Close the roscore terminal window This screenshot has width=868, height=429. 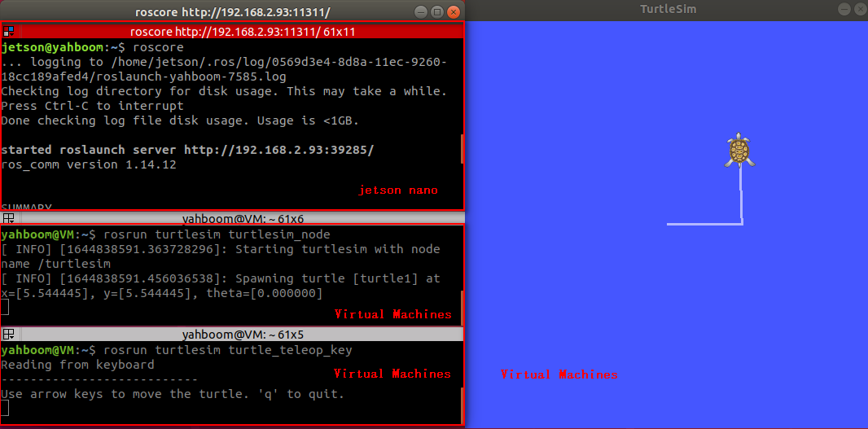pyautogui.click(x=454, y=11)
